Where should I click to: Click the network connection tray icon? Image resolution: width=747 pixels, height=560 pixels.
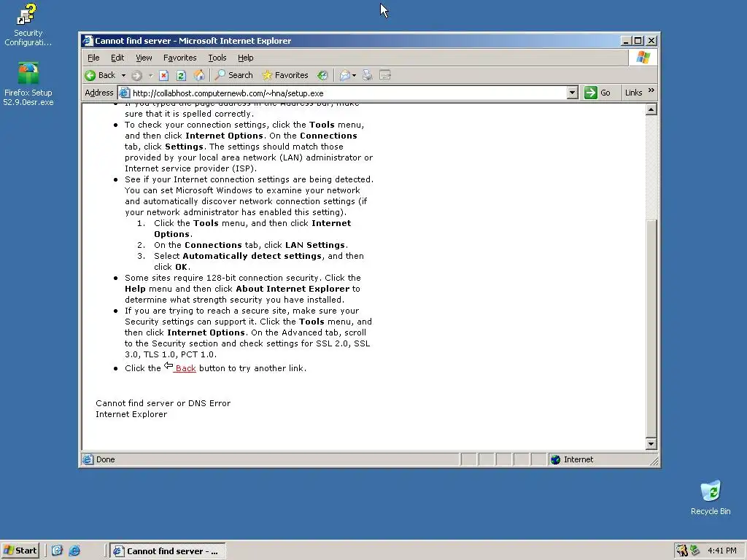[695, 551]
